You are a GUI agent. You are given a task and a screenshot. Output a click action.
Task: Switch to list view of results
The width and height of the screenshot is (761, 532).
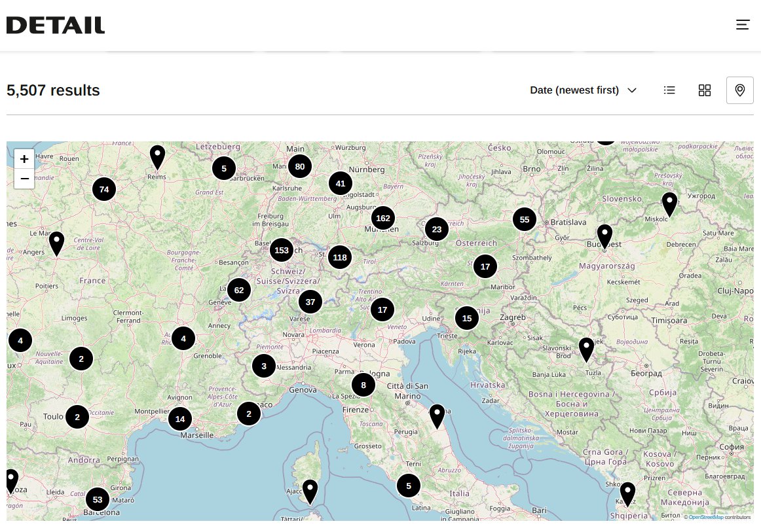(x=669, y=90)
